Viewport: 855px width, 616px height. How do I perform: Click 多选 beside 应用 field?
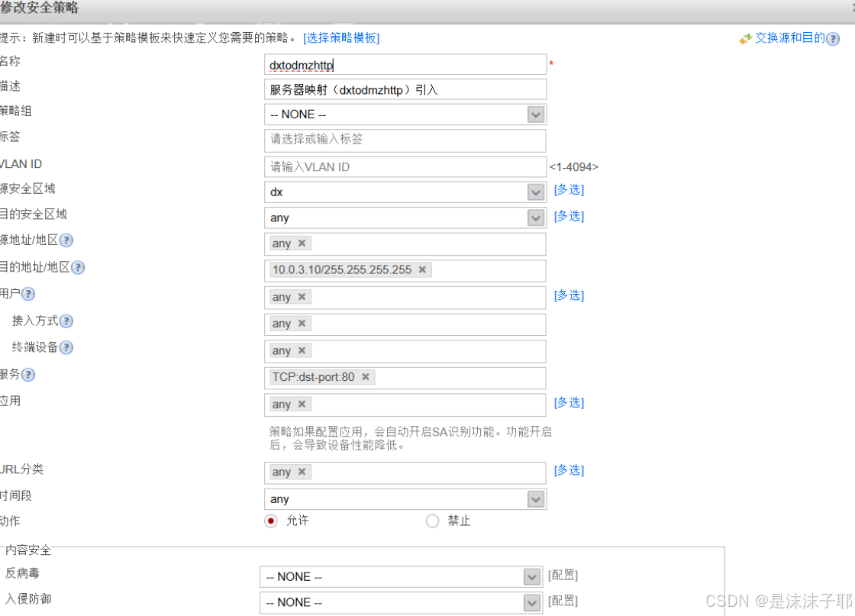(569, 402)
